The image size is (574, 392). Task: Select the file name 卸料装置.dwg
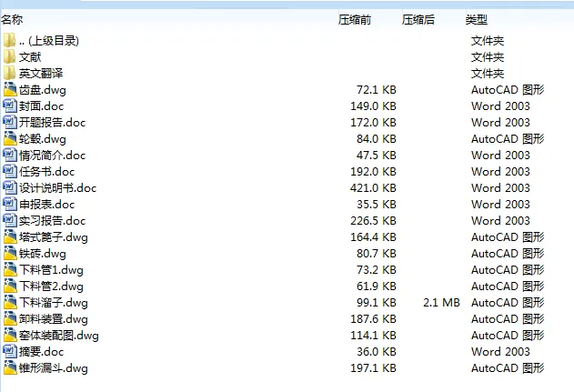tap(54, 319)
